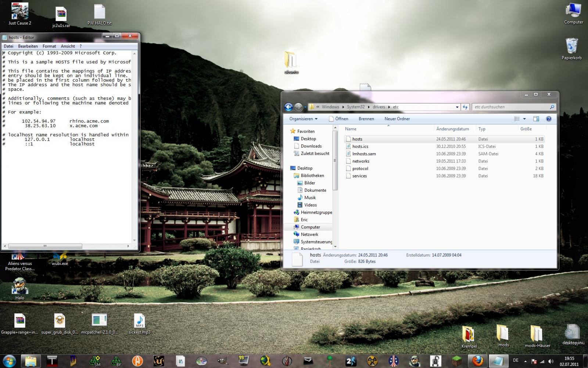Open the Organisieren dropdown menu

pyautogui.click(x=303, y=119)
